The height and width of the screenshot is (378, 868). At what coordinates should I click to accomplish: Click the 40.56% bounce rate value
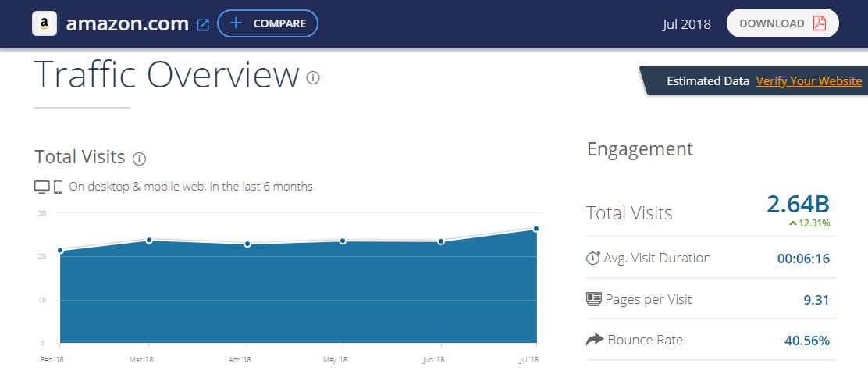coord(807,341)
